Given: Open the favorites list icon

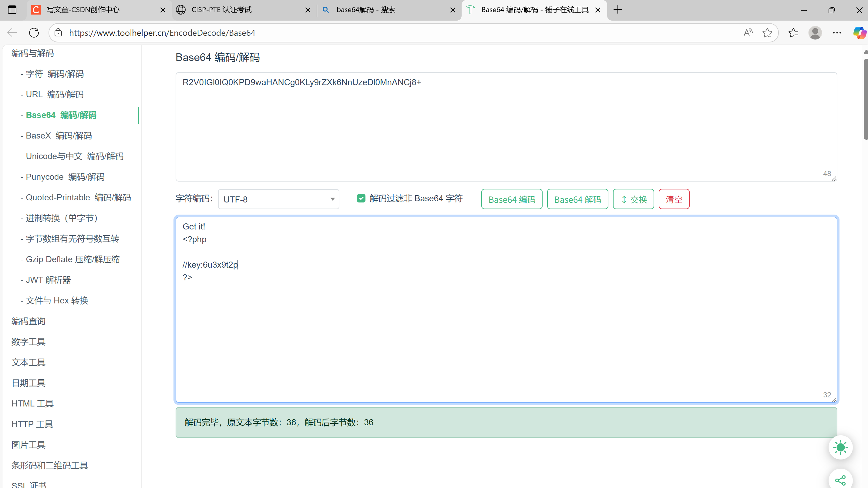Looking at the screenshot, I should [793, 33].
